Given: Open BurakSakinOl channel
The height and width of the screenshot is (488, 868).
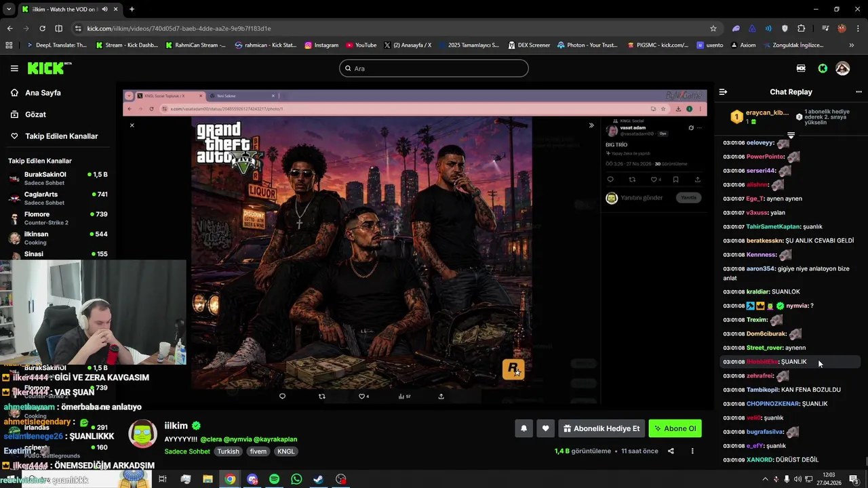Looking at the screenshot, I should point(58,178).
